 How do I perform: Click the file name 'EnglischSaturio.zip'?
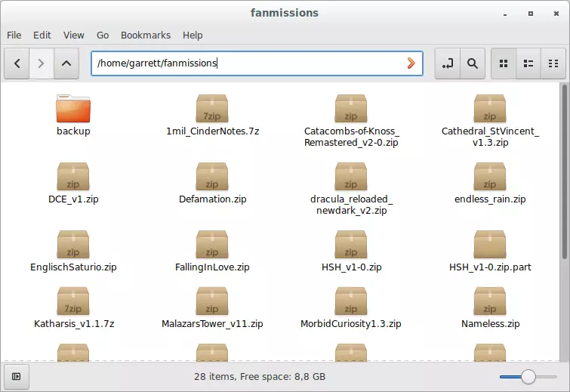(73, 267)
